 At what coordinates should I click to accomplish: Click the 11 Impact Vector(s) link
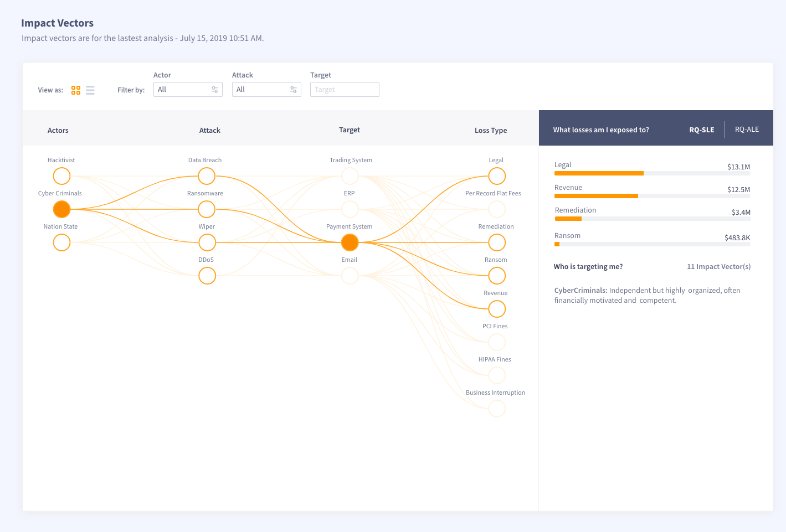[718, 267]
